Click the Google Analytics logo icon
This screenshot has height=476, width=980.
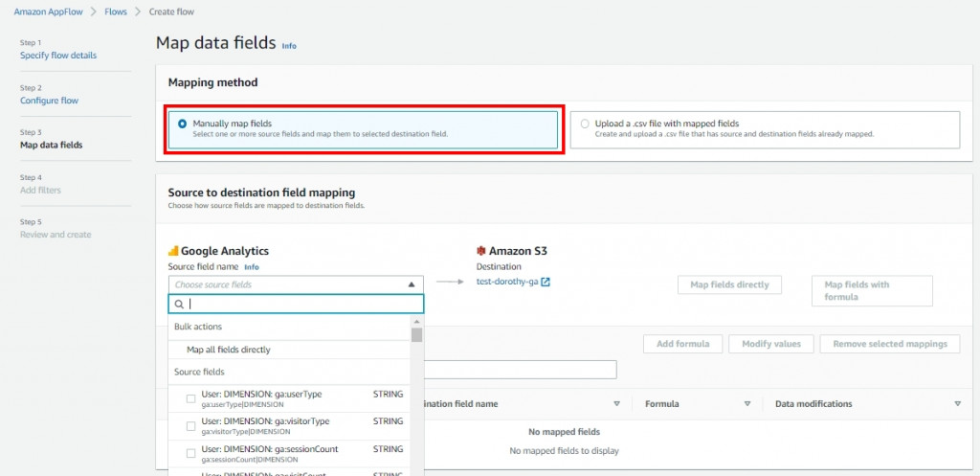[173, 251]
